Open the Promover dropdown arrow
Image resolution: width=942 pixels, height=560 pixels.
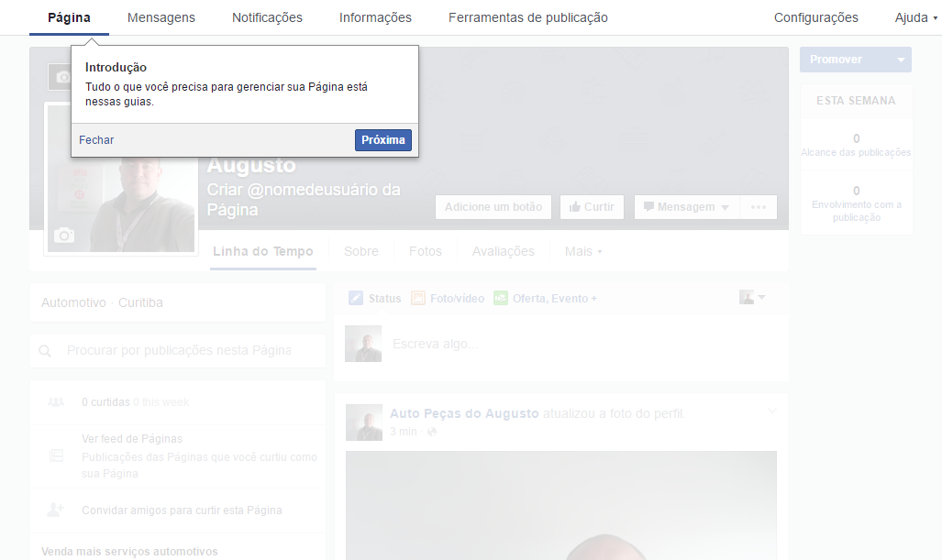coord(901,60)
